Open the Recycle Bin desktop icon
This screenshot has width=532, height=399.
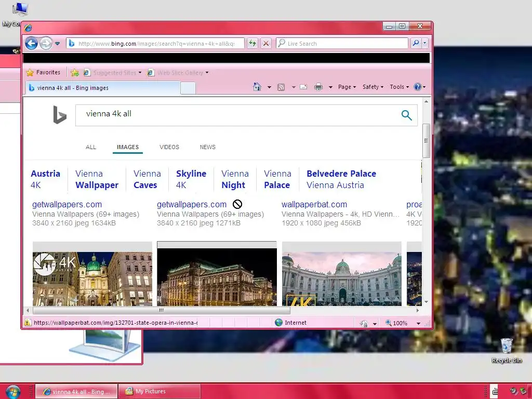[x=507, y=351]
